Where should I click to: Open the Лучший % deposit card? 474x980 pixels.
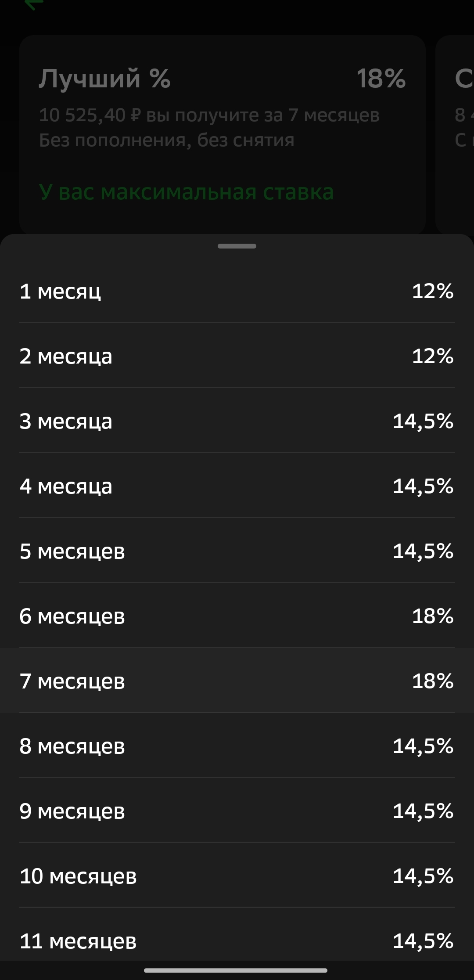click(x=222, y=134)
